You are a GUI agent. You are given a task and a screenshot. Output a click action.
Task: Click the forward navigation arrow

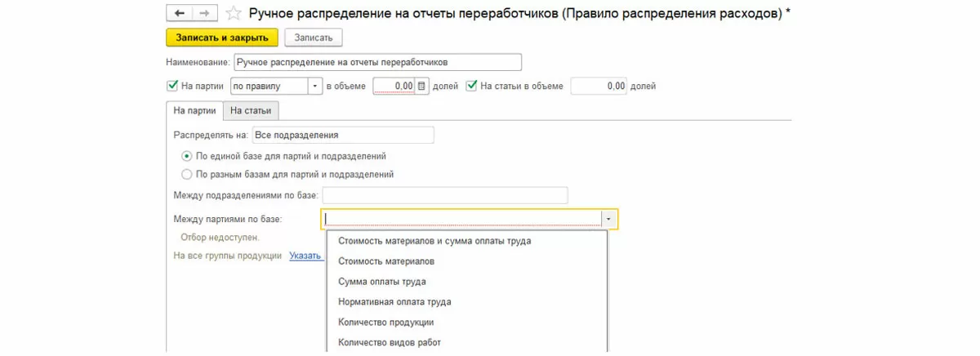point(204,13)
